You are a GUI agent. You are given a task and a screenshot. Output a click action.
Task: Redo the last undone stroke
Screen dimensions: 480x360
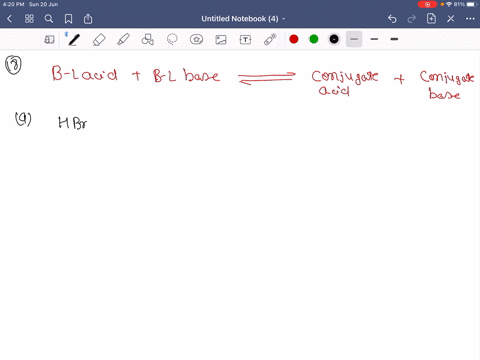click(x=412, y=19)
